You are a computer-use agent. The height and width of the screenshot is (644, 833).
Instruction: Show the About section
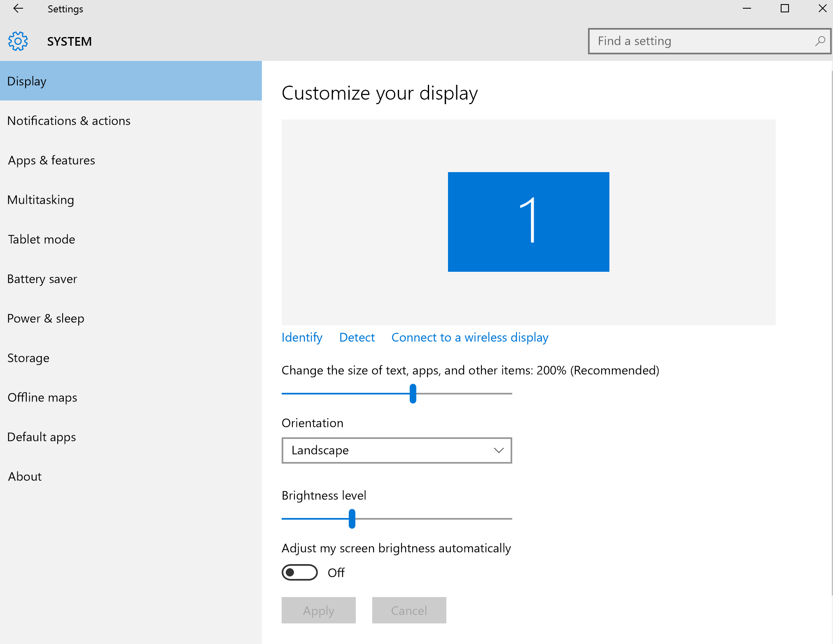click(x=131, y=476)
